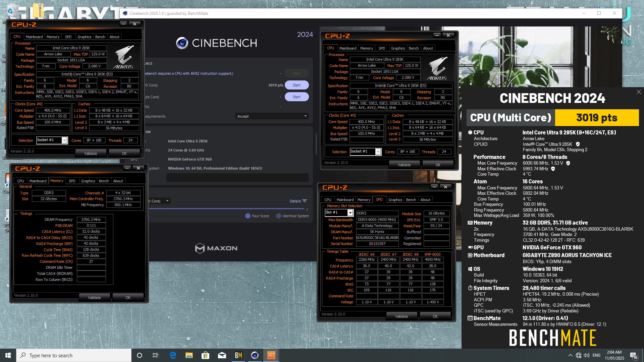Show hidden system tray icons
The image size is (644, 362).
pyautogui.click(x=570, y=355)
